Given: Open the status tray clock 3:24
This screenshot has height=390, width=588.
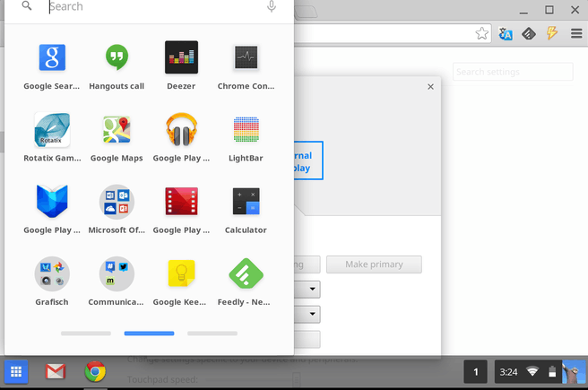Looking at the screenshot, I should [508, 372].
